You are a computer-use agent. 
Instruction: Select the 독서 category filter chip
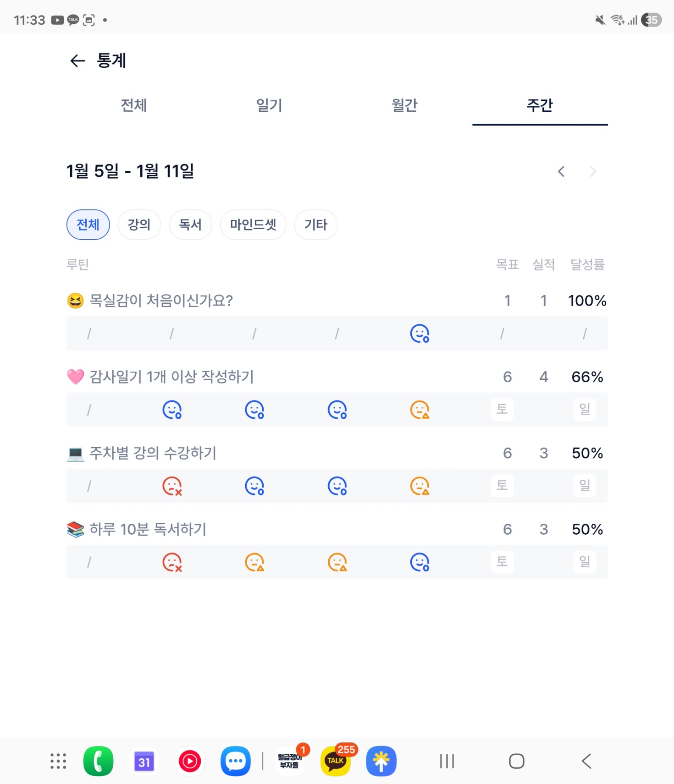point(190,225)
